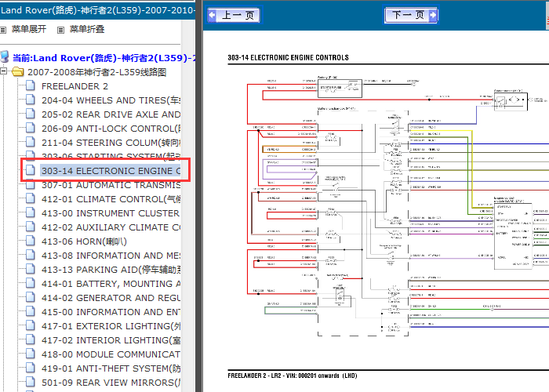Select 303-14 ELECTRONIC ENGINE entry
The image size is (549, 392).
click(111, 171)
